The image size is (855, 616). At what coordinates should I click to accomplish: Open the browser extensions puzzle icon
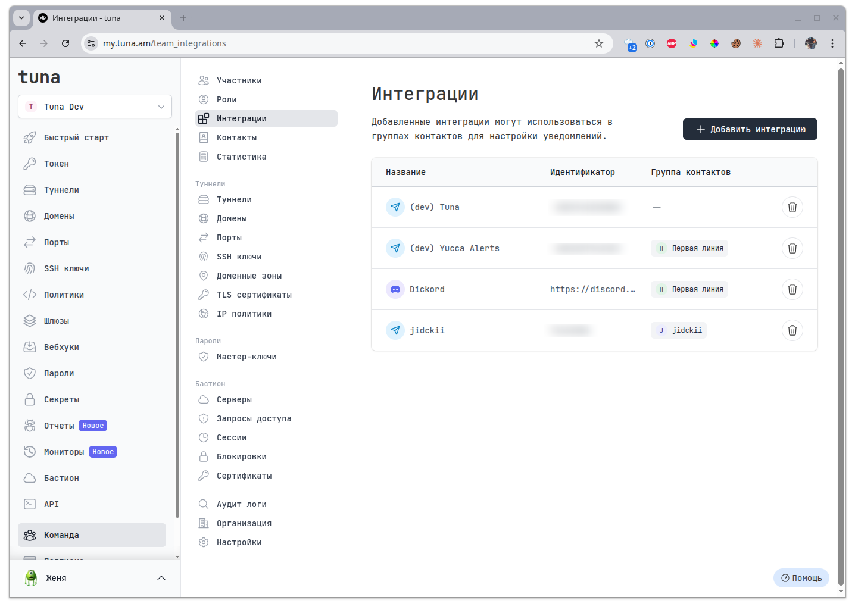click(x=779, y=43)
